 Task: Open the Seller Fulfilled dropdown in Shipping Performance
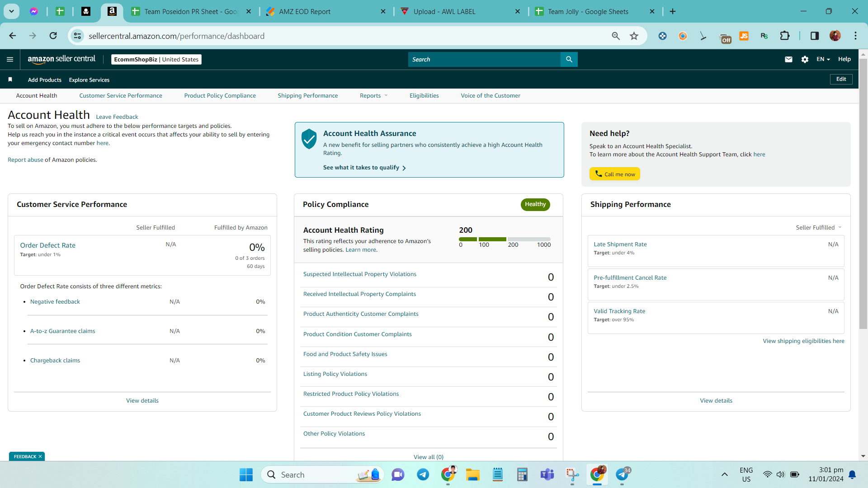(819, 227)
